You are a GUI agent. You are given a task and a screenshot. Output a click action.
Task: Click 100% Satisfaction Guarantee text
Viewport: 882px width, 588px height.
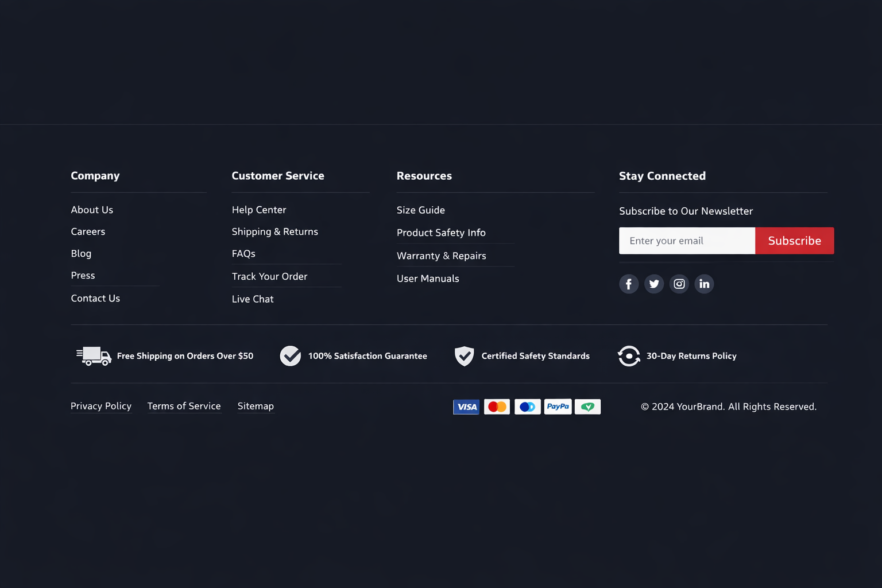(367, 356)
